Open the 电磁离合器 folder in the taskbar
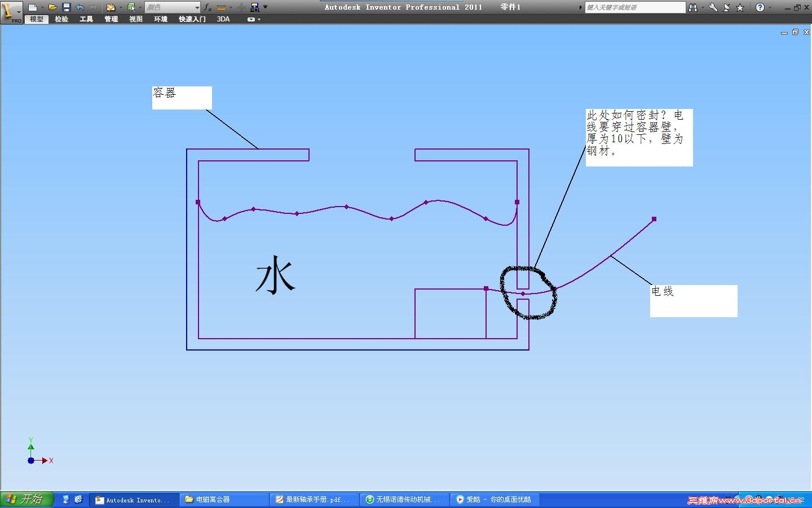The image size is (812, 508). click(224, 500)
